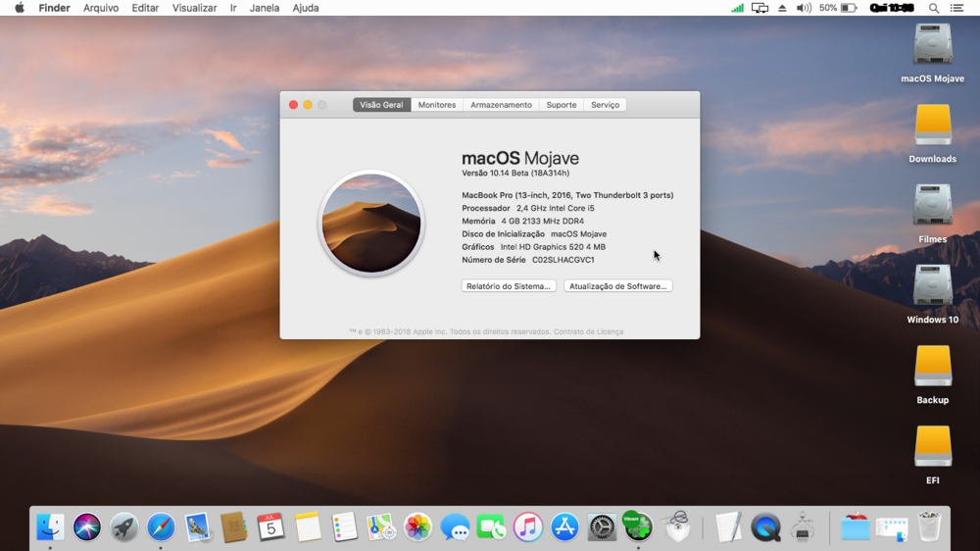Viewport: 980px width, 551px height.
Task: Select the Windows 10 drive on desktop
Action: tap(932, 287)
